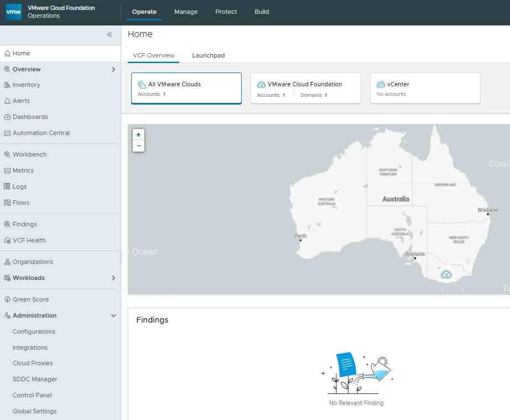Expand the Overview section chevron

[113, 69]
